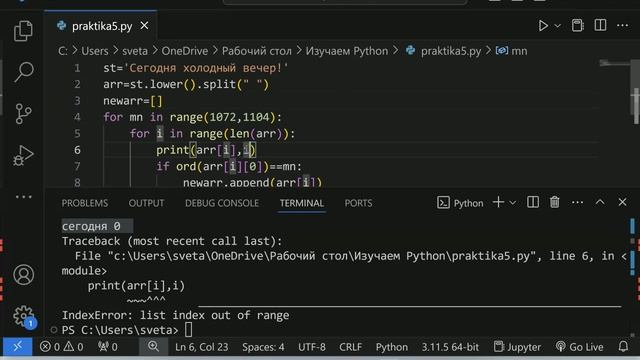Click the praktika5.py breadcrumb item
640x360 pixels.
click(x=444, y=51)
